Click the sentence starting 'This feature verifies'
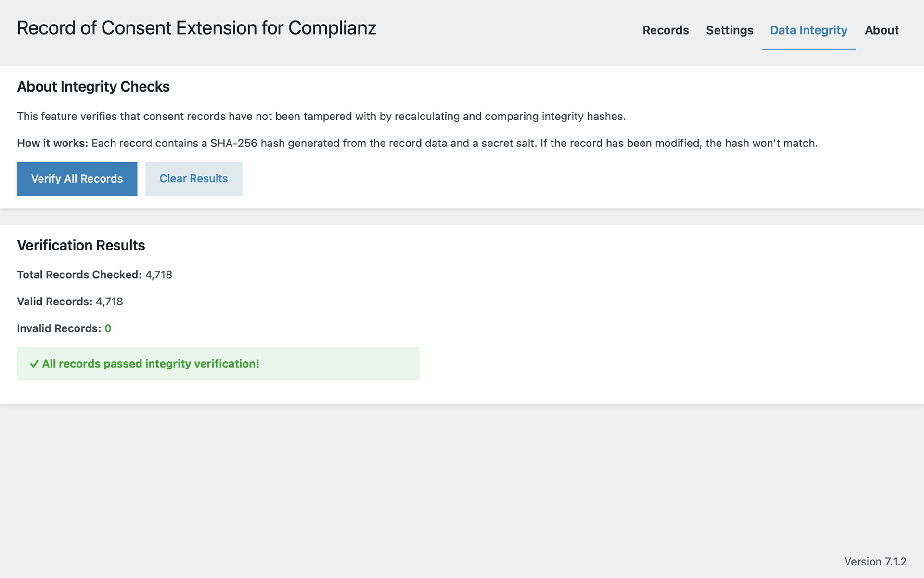Image resolution: width=924 pixels, height=578 pixels. (x=321, y=117)
